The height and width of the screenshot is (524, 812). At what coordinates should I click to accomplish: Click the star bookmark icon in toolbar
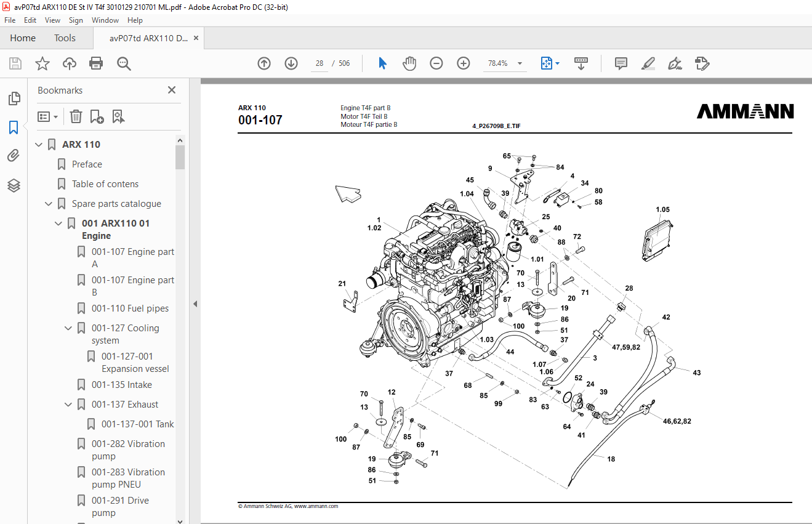(42, 63)
